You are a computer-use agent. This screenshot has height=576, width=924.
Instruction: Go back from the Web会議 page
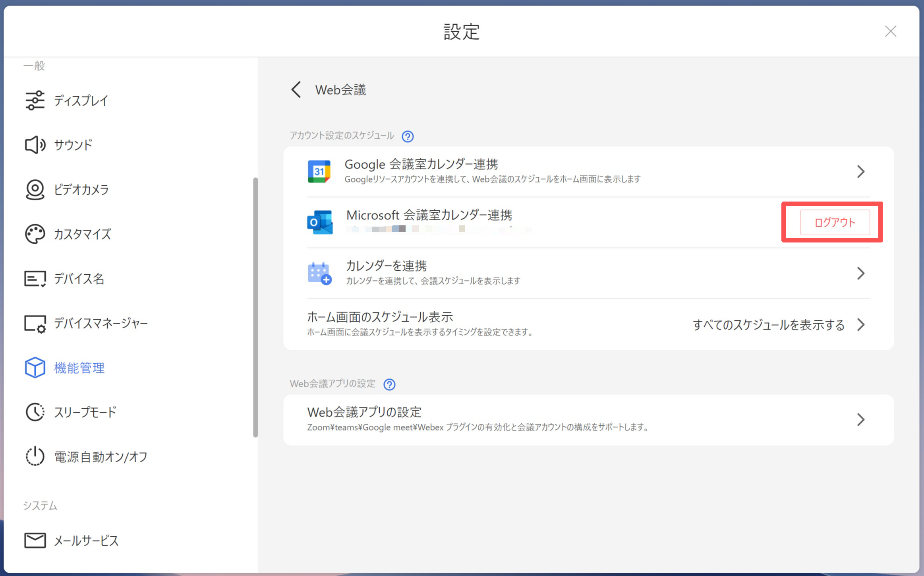point(296,90)
